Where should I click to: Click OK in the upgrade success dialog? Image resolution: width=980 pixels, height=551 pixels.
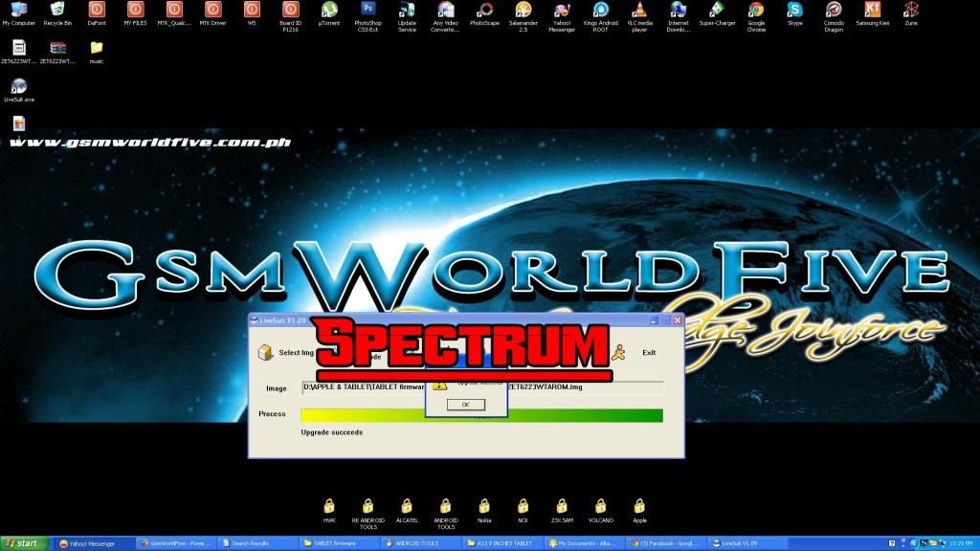coord(466,405)
